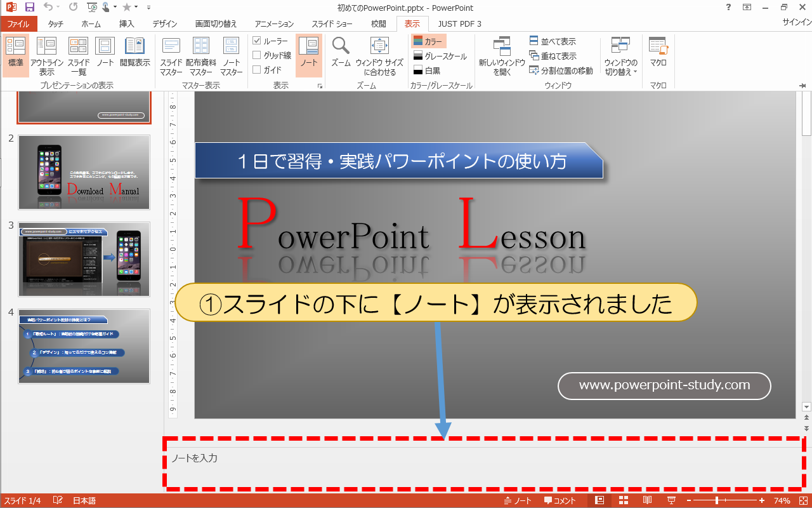This screenshot has width=812, height=508.
Task: Select slide 3 thumbnail
Action: pyautogui.click(x=84, y=259)
